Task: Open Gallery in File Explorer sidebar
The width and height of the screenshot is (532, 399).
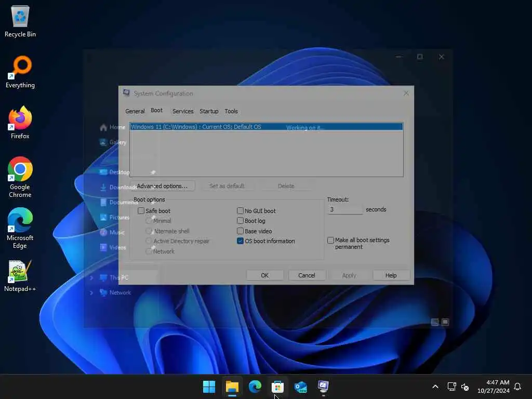Action: point(113,142)
